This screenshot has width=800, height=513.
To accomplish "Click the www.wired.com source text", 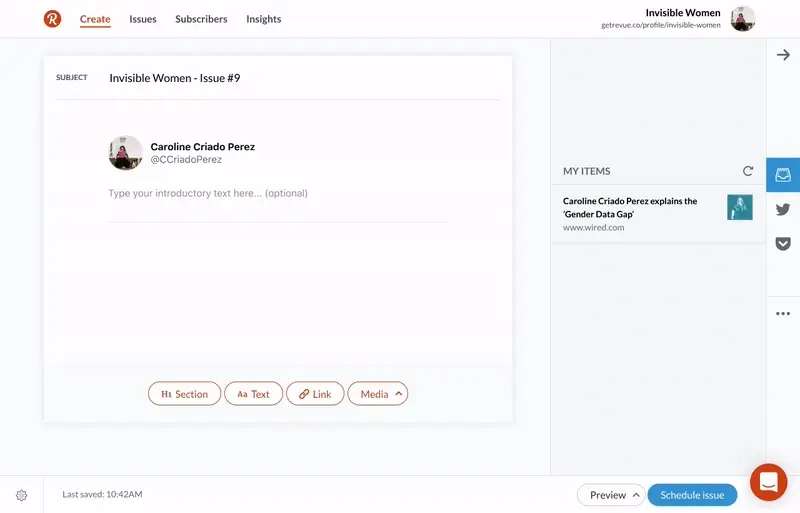I will pyautogui.click(x=593, y=228).
